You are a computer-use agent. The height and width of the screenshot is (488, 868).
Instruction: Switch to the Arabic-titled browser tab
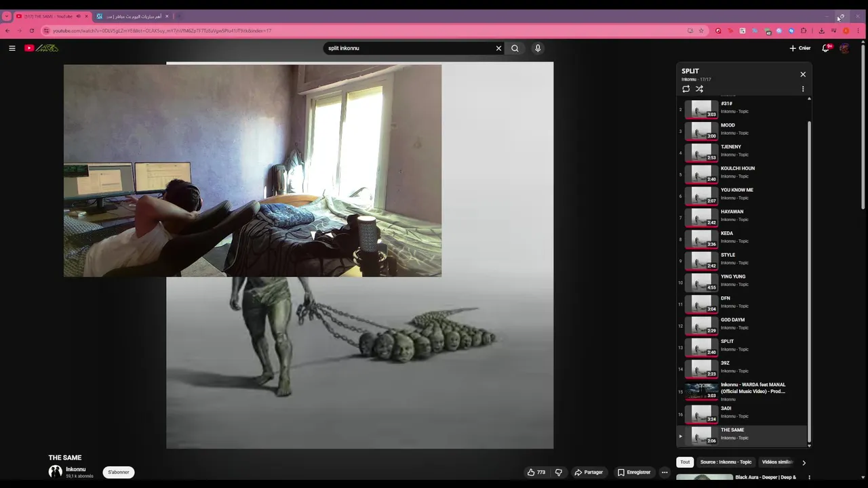click(x=133, y=16)
